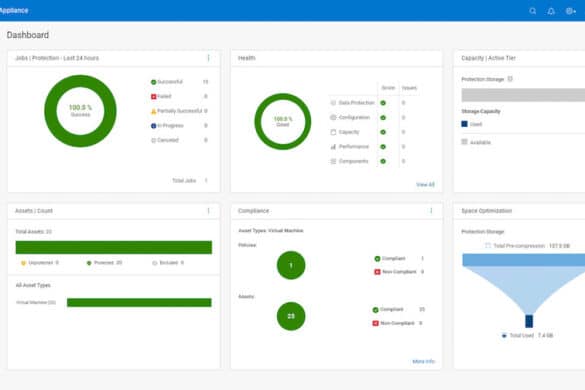This screenshot has height=390, width=585.
Task: Click the Protection Storage info icon
Action: 510,79
